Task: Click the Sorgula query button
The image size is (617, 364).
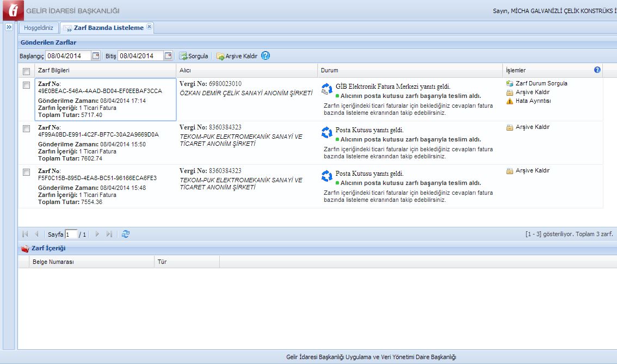Action: [194, 56]
